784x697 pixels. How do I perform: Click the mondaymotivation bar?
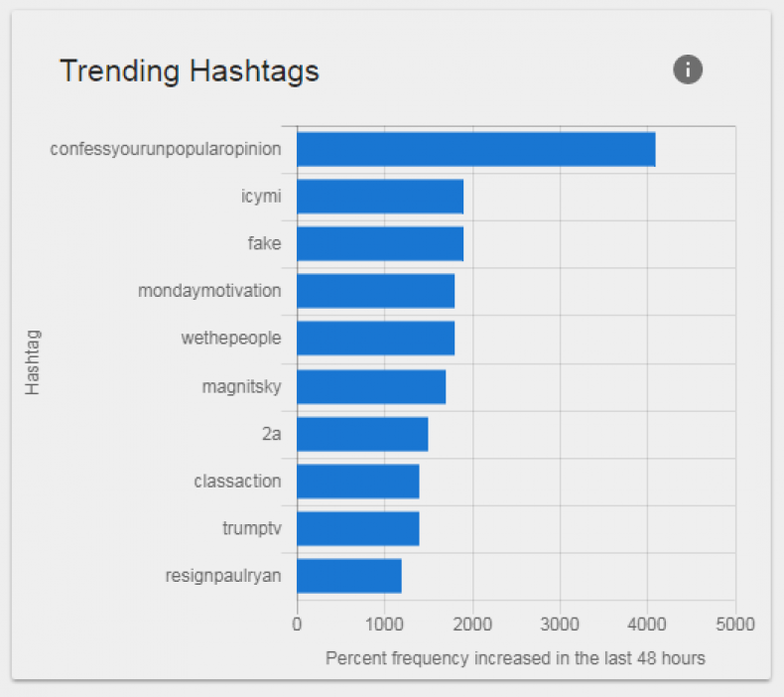[375, 291]
